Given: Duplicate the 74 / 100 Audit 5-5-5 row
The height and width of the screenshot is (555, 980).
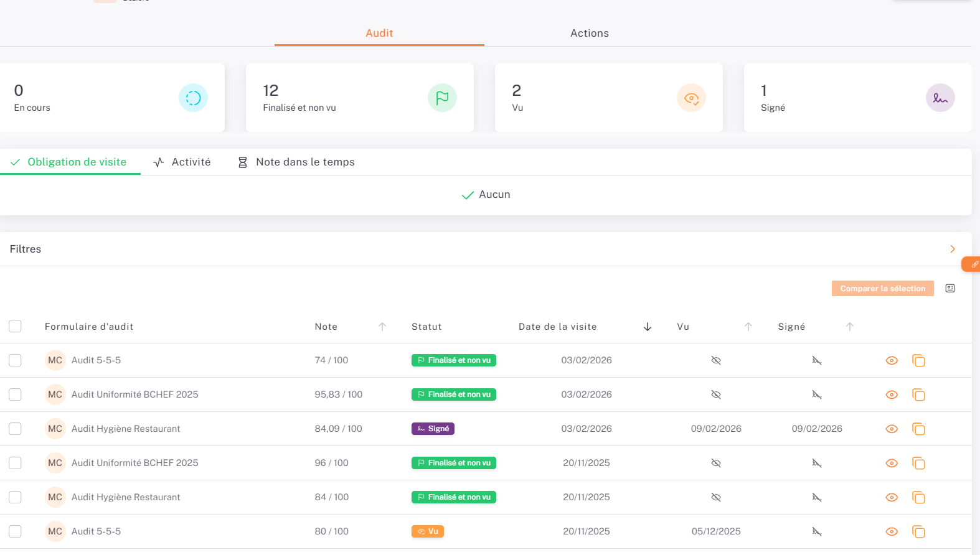Looking at the screenshot, I should tap(918, 361).
